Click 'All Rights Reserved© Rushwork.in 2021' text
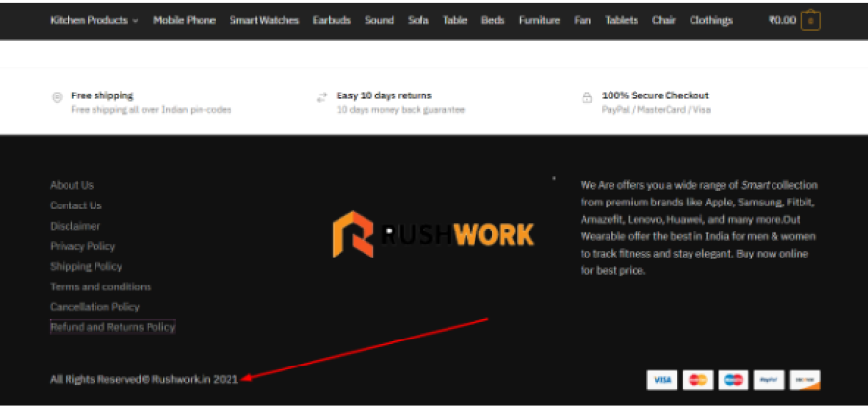Viewport: 868px width, 407px height. tap(144, 379)
